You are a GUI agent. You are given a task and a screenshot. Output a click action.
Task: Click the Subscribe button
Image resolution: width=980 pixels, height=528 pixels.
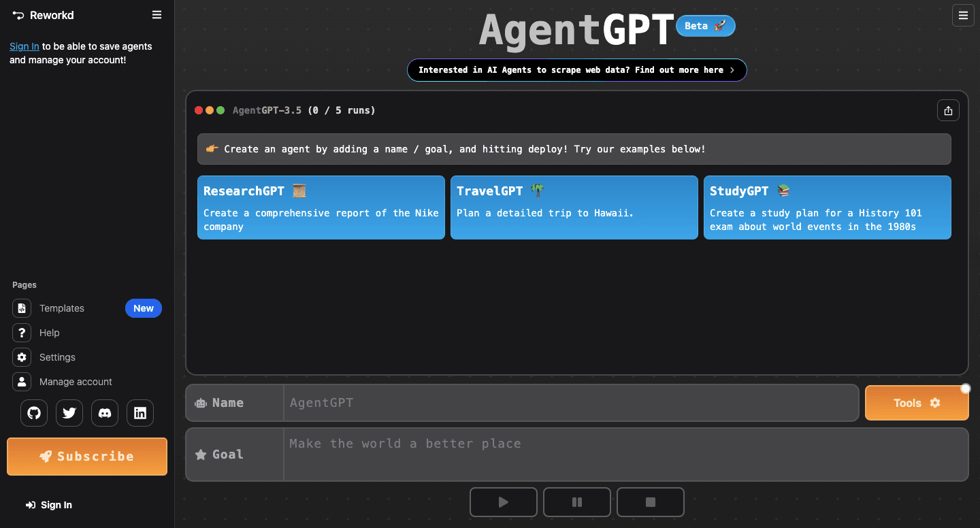coord(86,457)
